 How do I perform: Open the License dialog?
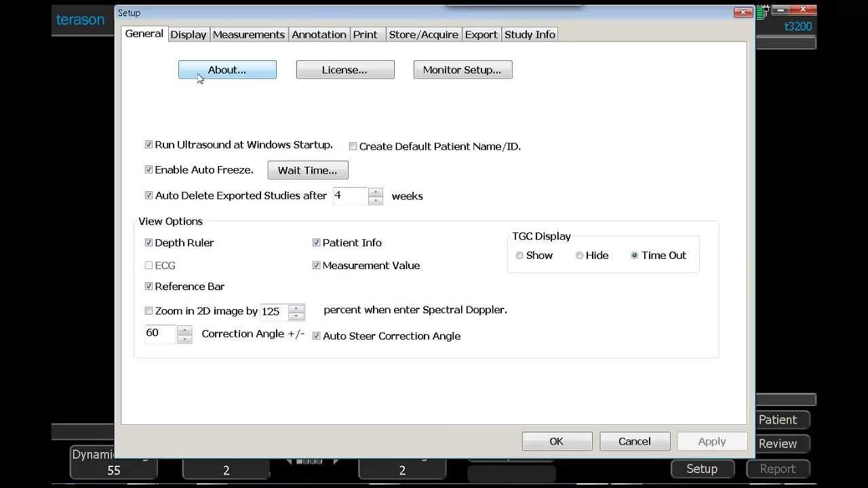[345, 70]
